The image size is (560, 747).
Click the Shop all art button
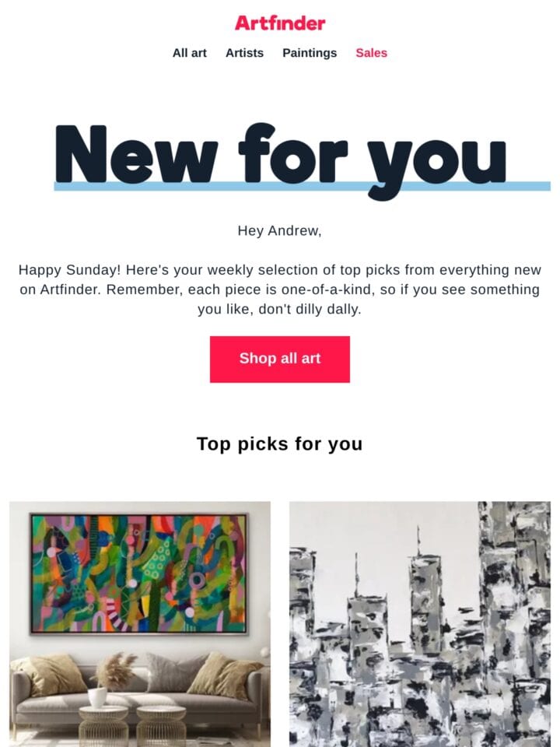pos(280,359)
